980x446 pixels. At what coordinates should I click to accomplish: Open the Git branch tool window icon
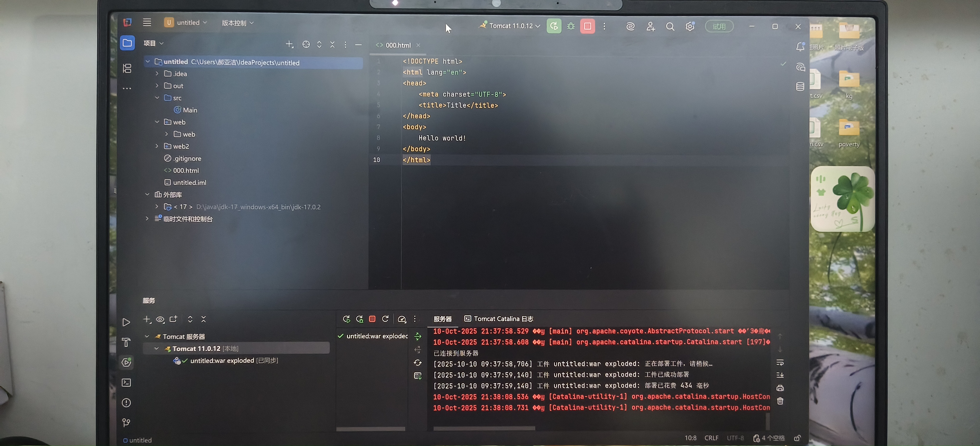[x=126, y=422]
